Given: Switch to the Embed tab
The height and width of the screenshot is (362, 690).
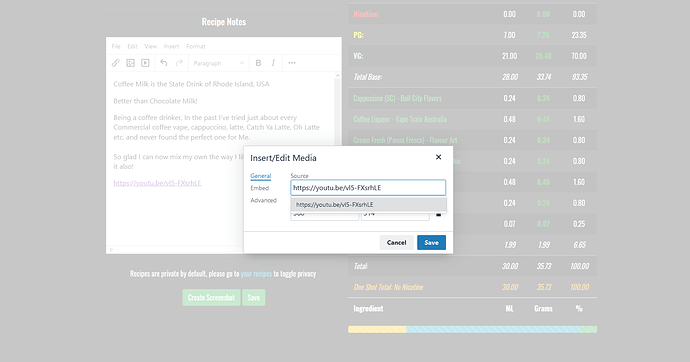Looking at the screenshot, I should tap(260, 188).
